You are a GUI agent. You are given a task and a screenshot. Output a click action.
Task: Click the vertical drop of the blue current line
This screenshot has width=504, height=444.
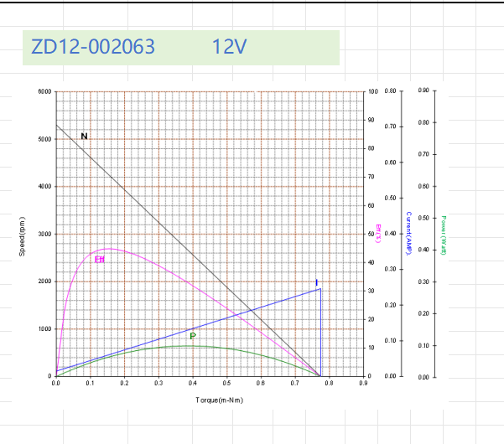[x=320, y=335]
